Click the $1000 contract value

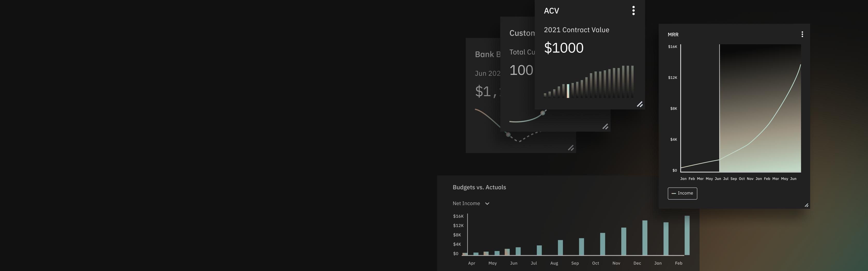(x=564, y=48)
